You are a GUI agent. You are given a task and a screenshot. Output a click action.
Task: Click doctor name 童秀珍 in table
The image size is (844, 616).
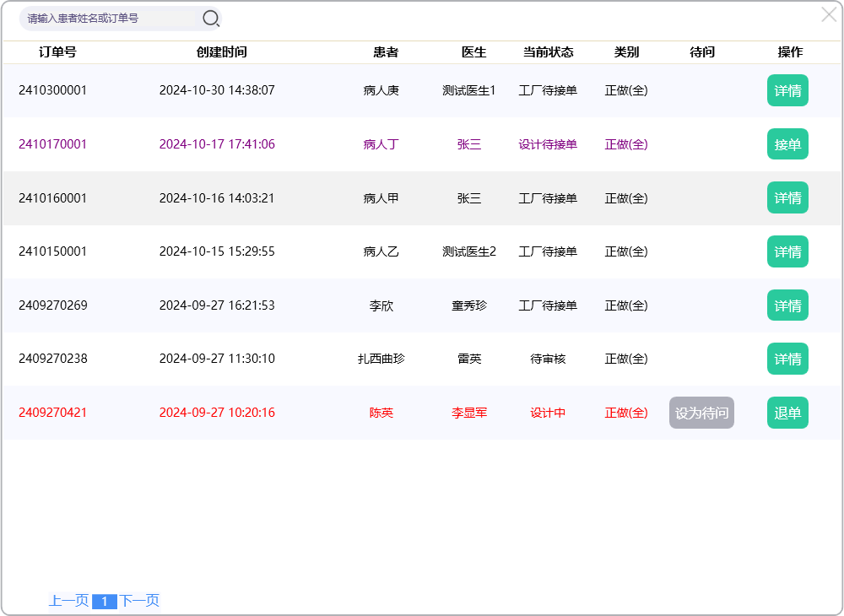[x=469, y=305]
